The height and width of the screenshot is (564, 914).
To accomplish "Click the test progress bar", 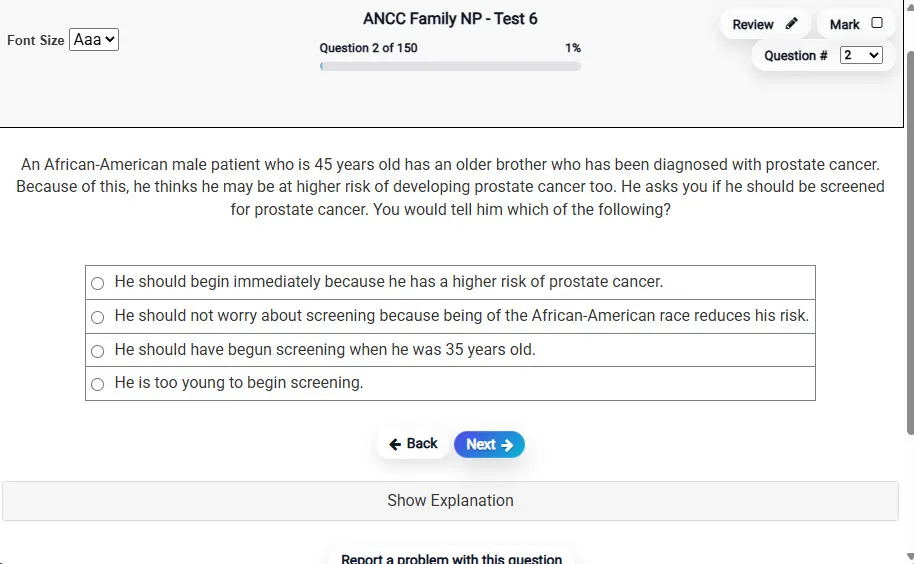I will (450, 66).
